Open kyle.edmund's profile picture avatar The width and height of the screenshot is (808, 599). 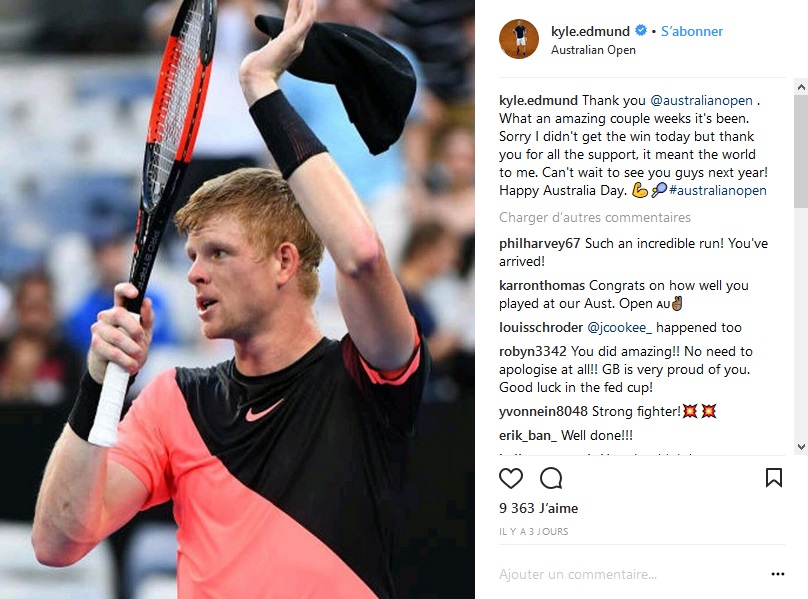point(519,39)
